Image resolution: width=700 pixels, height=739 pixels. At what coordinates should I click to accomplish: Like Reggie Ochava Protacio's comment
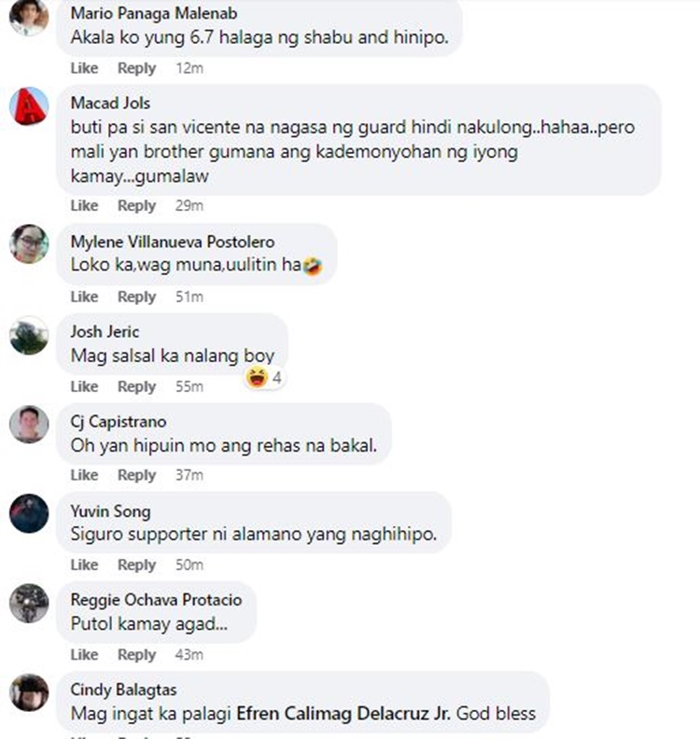coord(84,655)
